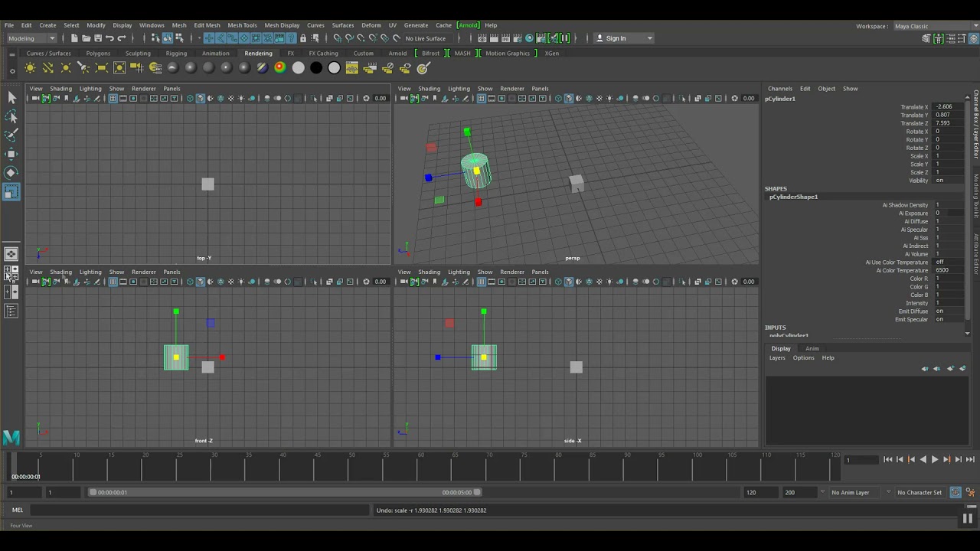Click the play forwards button
Screen dimensions: 980x551
coord(935,459)
